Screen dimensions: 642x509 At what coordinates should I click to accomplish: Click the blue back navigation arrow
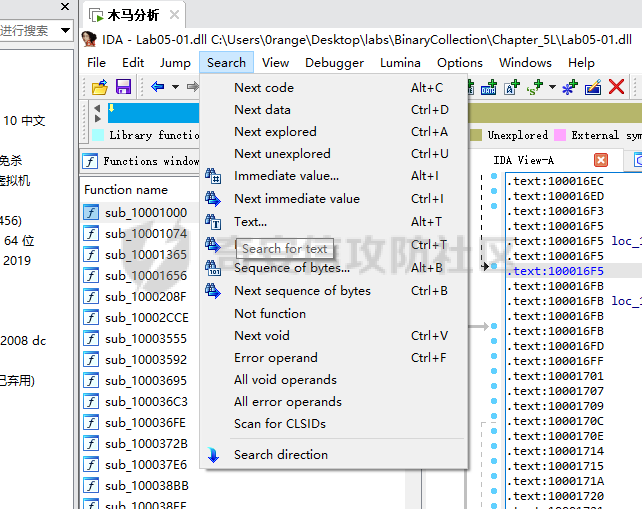coord(157,87)
